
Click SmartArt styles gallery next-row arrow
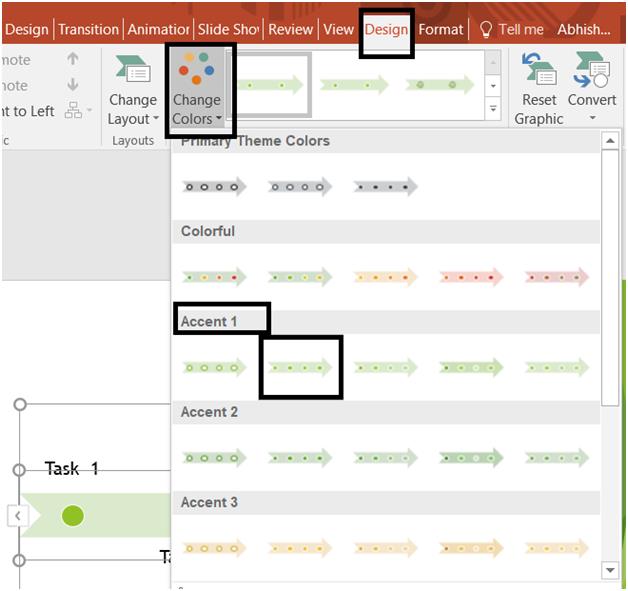coord(493,86)
